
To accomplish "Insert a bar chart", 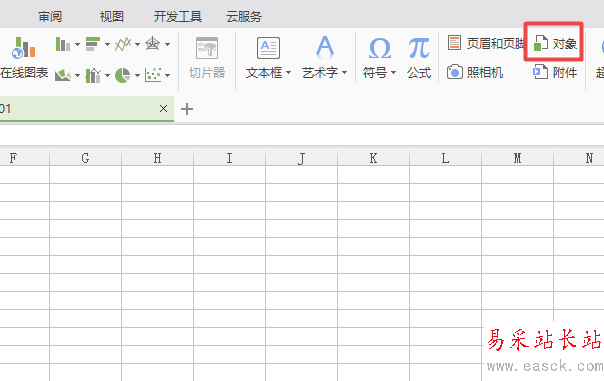I will (x=93, y=44).
